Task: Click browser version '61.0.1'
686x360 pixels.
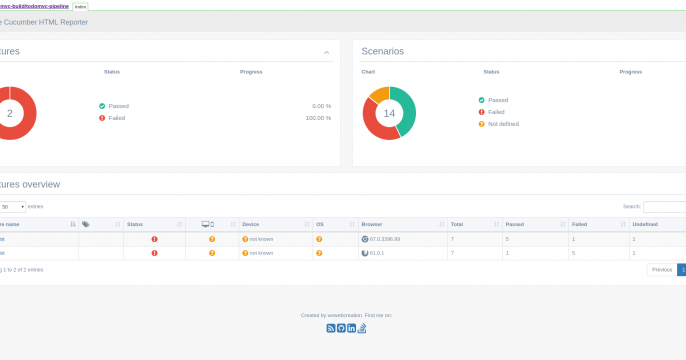Action: coord(377,253)
